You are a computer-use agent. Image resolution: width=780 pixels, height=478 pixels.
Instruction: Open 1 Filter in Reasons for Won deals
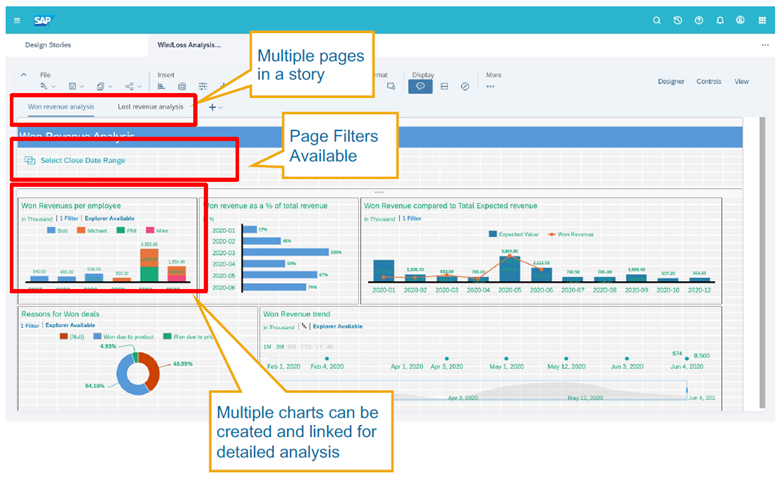pos(30,326)
